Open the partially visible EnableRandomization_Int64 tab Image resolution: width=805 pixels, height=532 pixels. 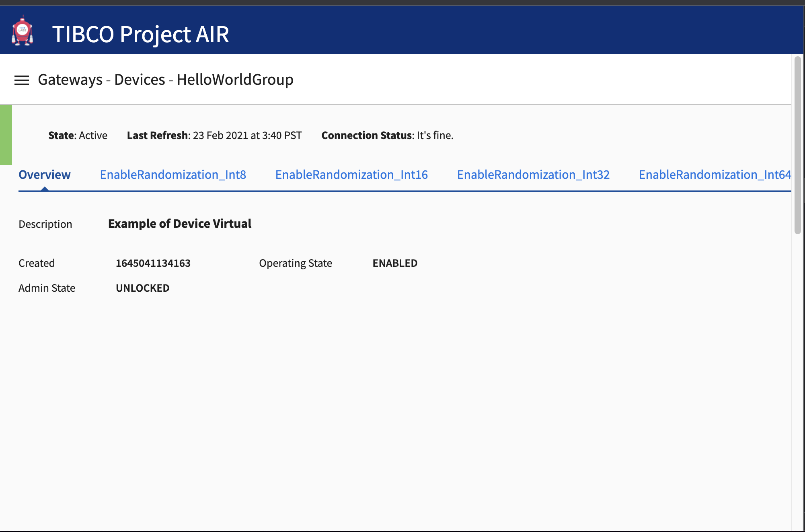[715, 174]
